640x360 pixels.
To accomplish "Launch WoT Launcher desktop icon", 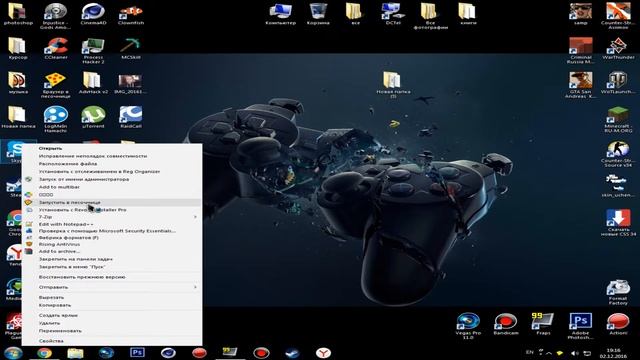I will click(x=618, y=83).
